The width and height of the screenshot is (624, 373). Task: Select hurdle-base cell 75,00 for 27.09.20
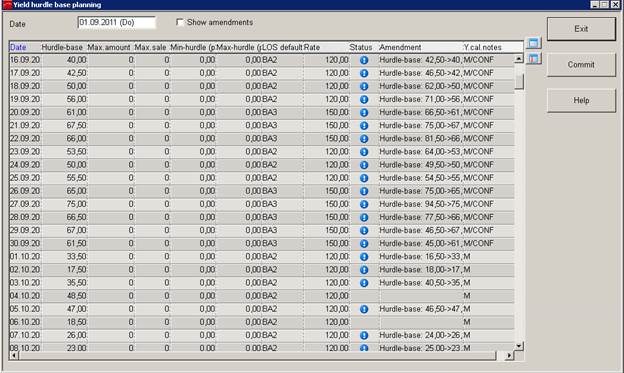(64, 204)
